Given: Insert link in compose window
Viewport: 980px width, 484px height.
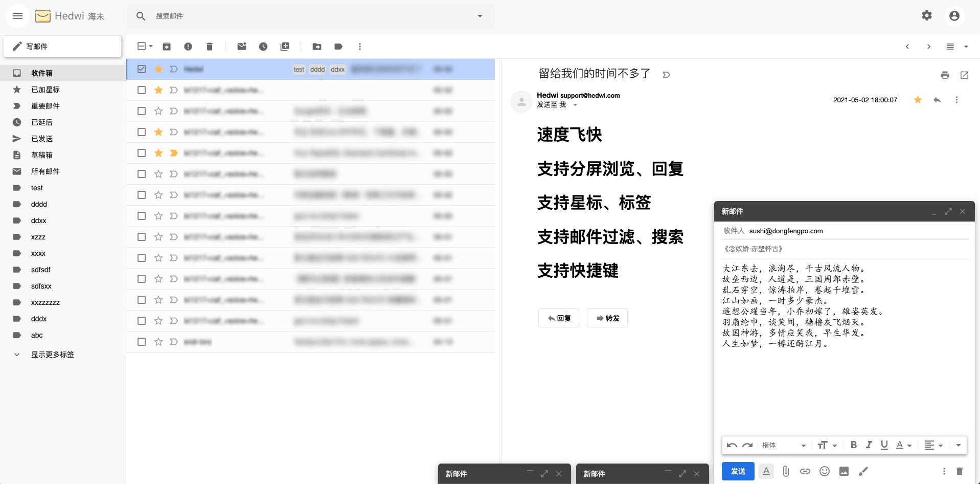Looking at the screenshot, I should tap(805, 471).
